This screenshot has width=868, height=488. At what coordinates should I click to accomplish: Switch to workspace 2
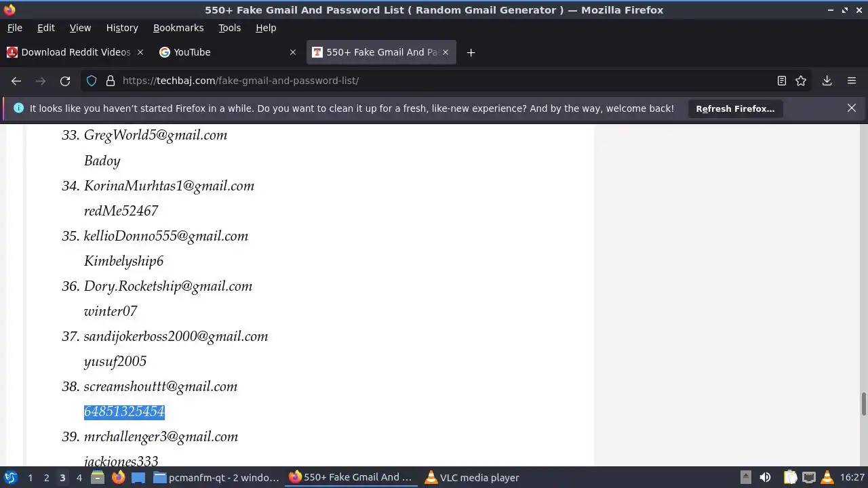click(x=46, y=478)
